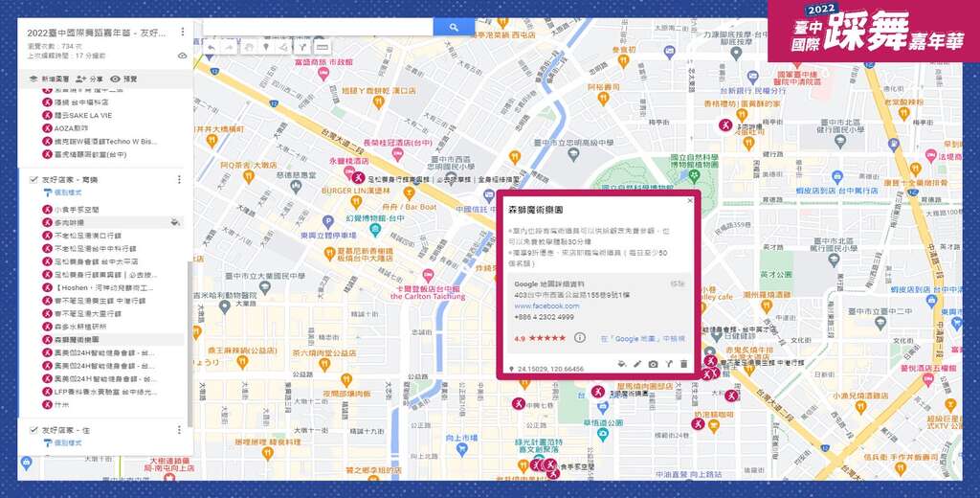Click the 分享 share button

click(89, 79)
